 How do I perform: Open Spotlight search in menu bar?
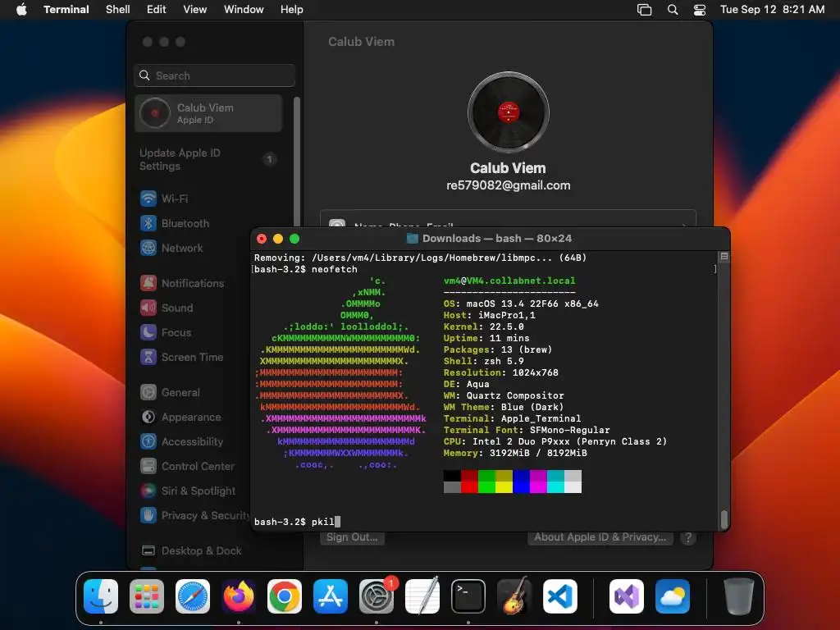tap(673, 9)
